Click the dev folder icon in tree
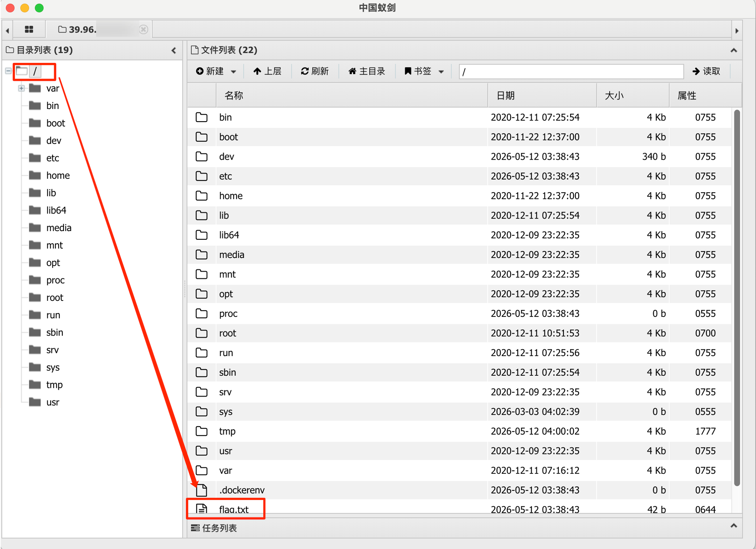 [35, 140]
